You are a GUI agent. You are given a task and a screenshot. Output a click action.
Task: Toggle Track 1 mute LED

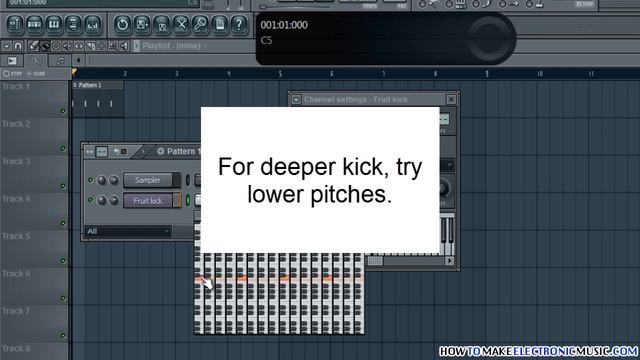63,111
